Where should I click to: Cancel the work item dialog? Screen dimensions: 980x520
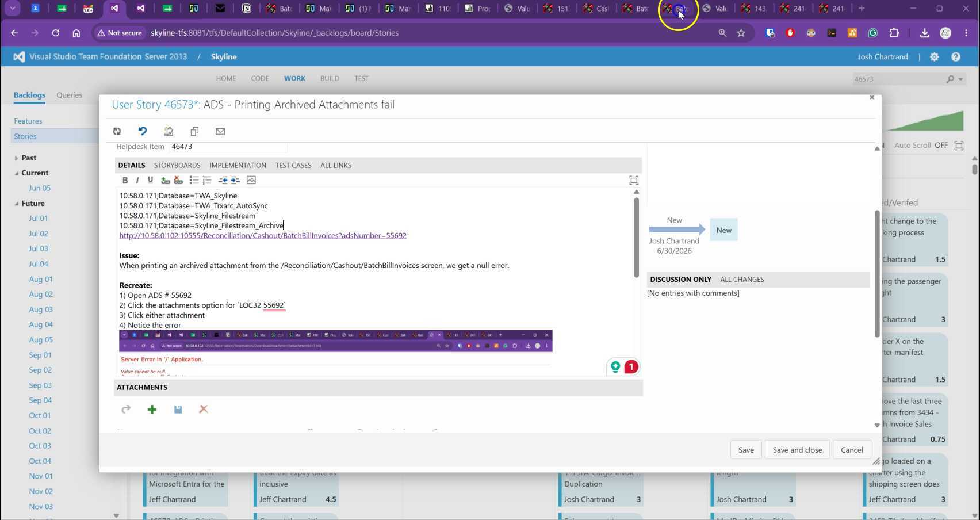tap(852, 450)
